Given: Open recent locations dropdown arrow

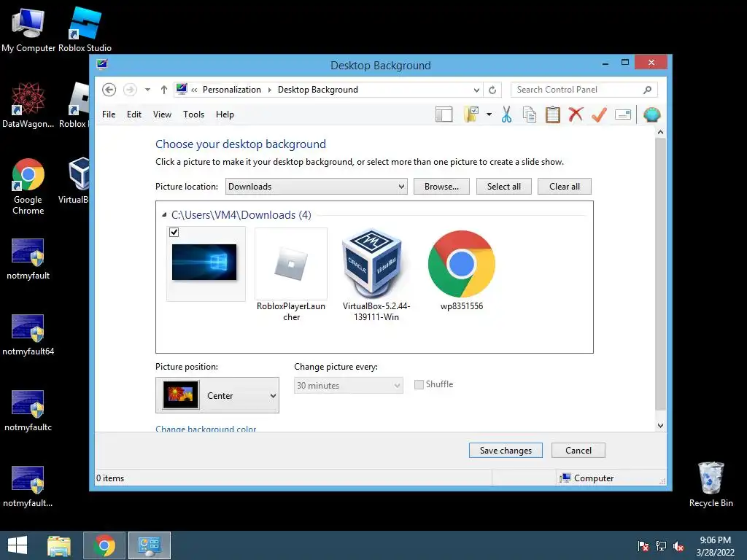Looking at the screenshot, I should pyautogui.click(x=147, y=90).
